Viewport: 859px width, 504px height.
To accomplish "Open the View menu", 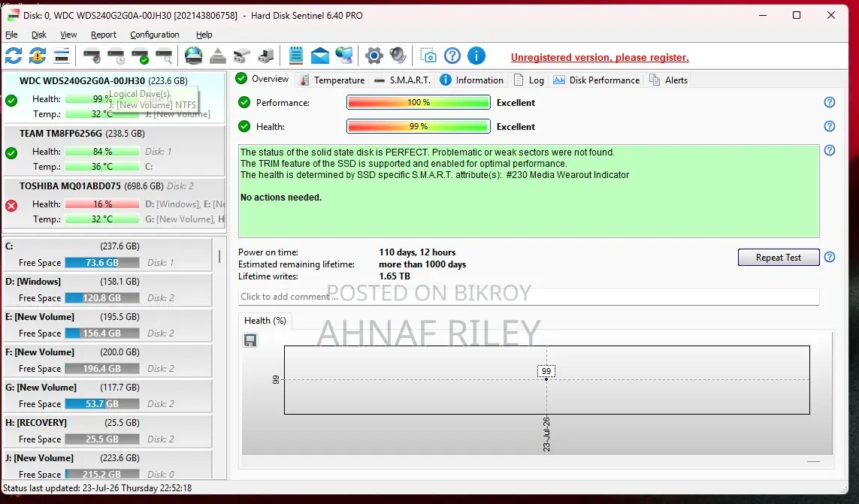I will point(68,35).
